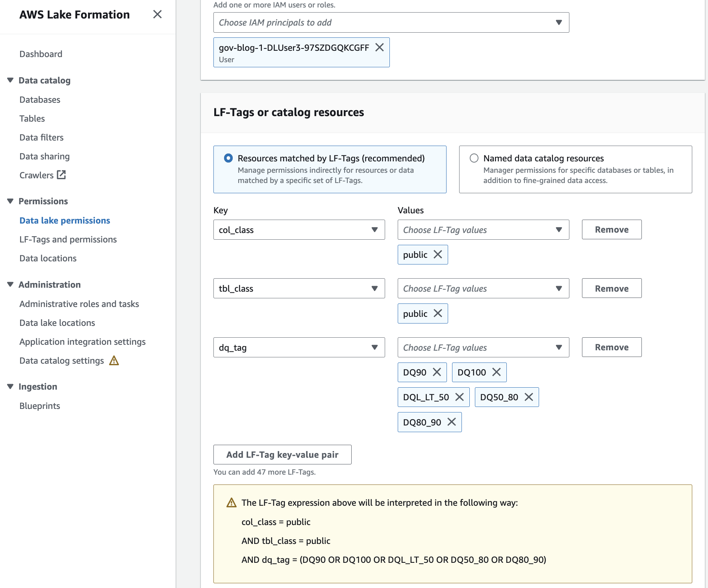This screenshot has height=588, width=708.
Task: Remove the public value under tbl_class
Action: tap(437, 313)
